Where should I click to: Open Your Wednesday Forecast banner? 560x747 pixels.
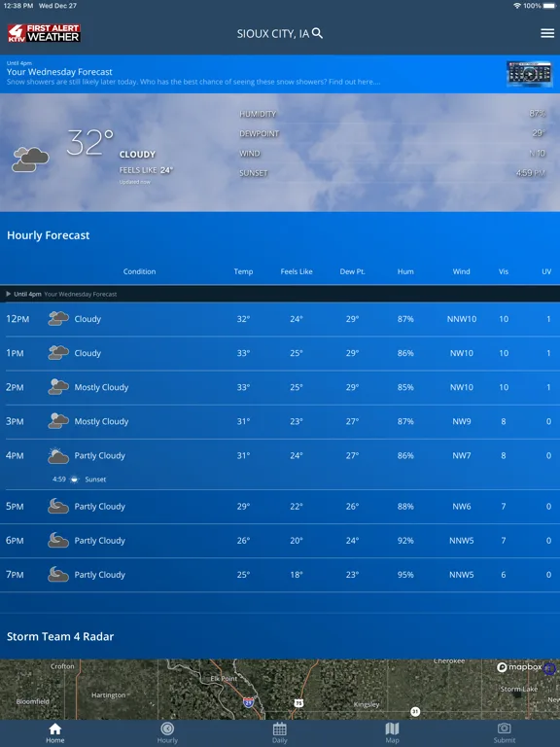point(280,74)
